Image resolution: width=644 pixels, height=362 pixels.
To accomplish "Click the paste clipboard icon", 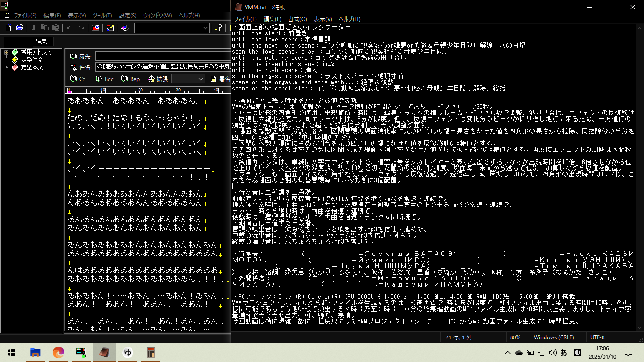I will (56, 28).
